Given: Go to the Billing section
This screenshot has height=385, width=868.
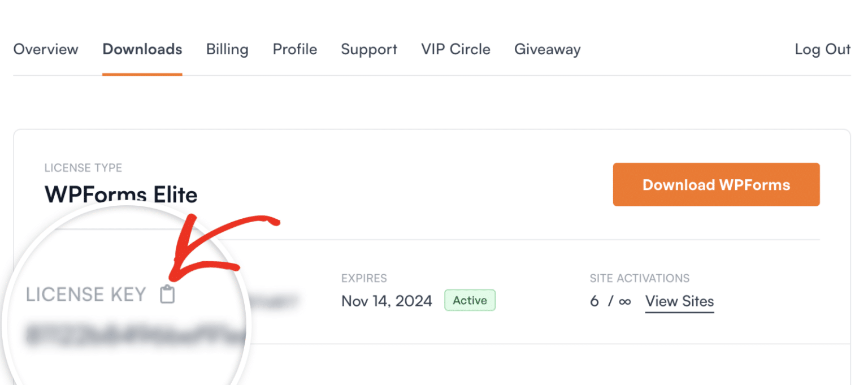Looking at the screenshot, I should click(227, 50).
